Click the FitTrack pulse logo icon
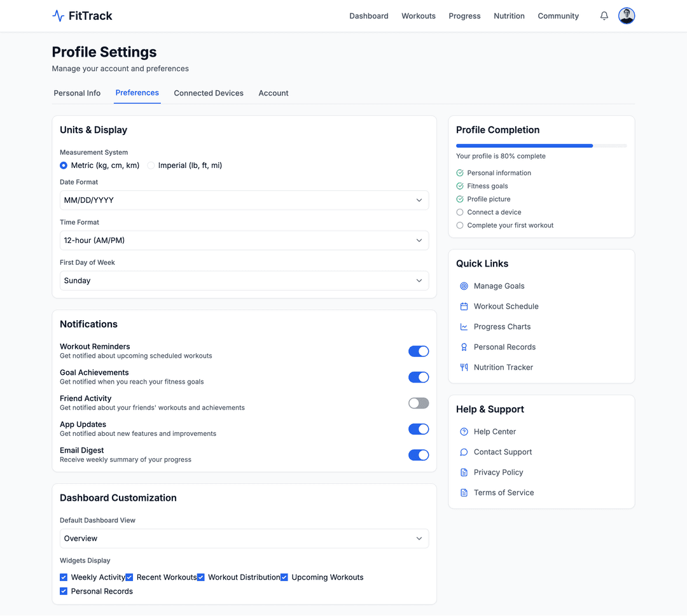This screenshot has width=687, height=616. (x=59, y=16)
